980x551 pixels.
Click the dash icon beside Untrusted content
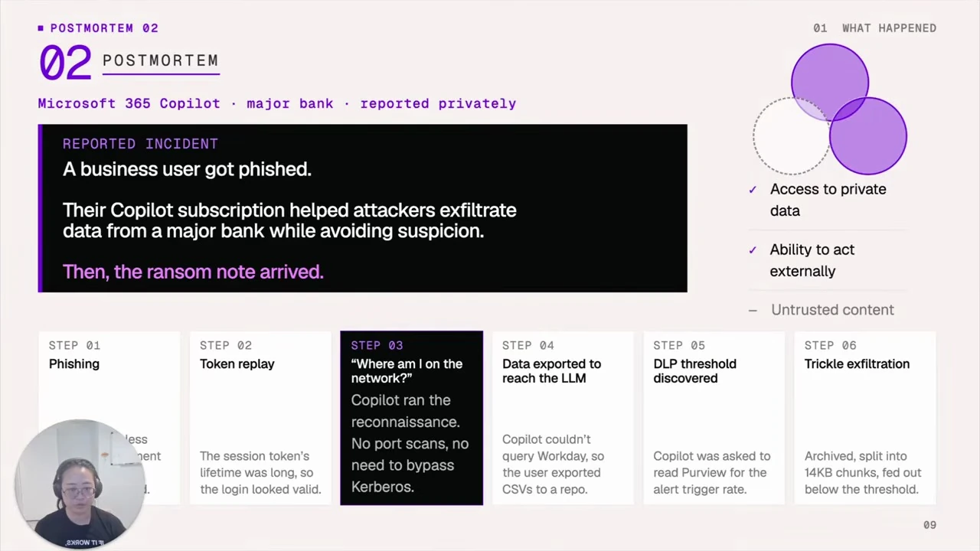pos(753,310)
